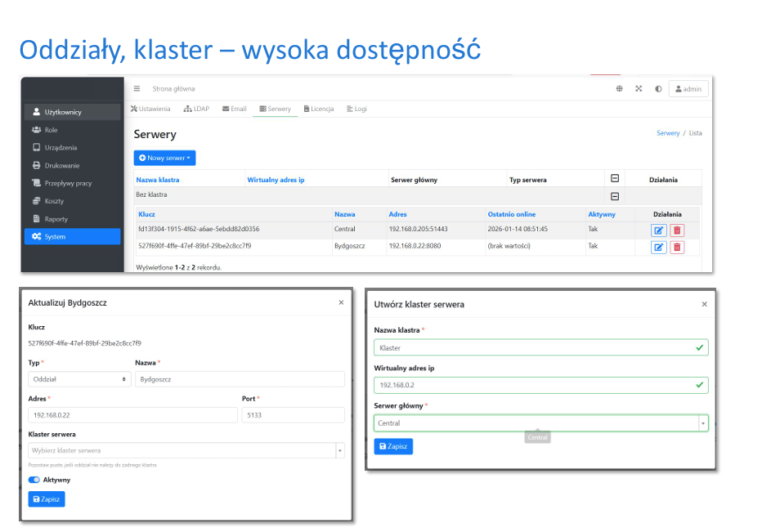Switch to the Logi tab
The image size is (780, 532).
(356, 109)
